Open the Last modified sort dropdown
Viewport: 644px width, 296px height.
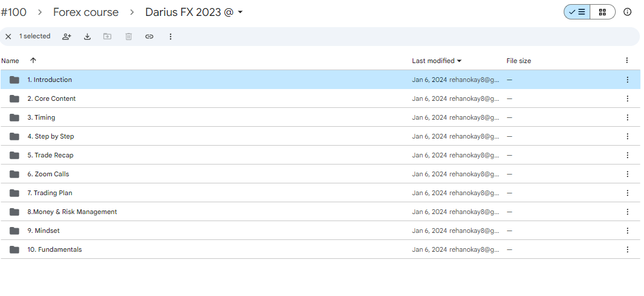coord(437,61)
